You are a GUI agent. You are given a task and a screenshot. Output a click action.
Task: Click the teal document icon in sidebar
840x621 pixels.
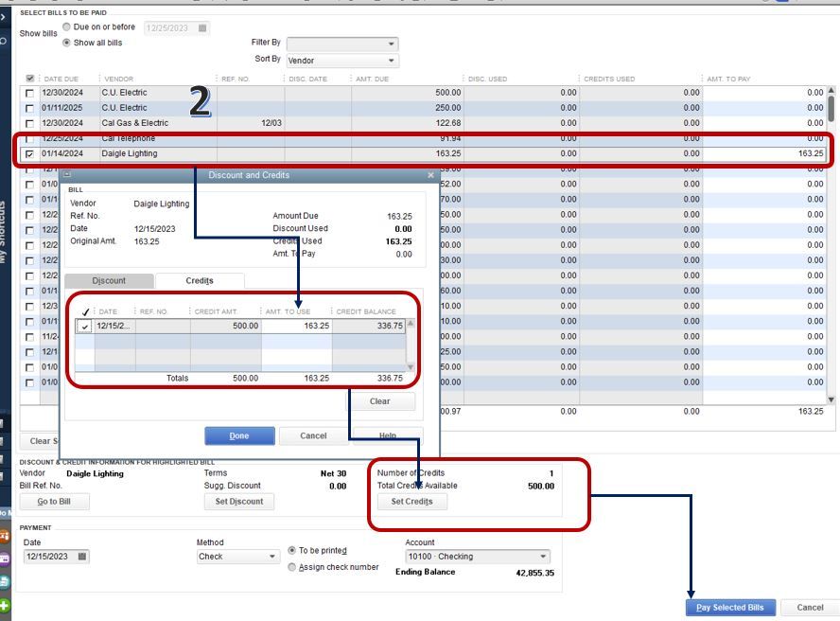point(5,582)
